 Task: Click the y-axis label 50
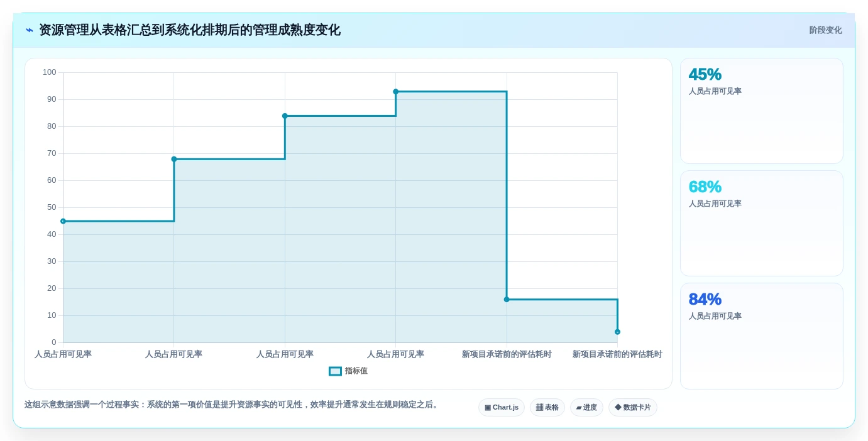52,207
